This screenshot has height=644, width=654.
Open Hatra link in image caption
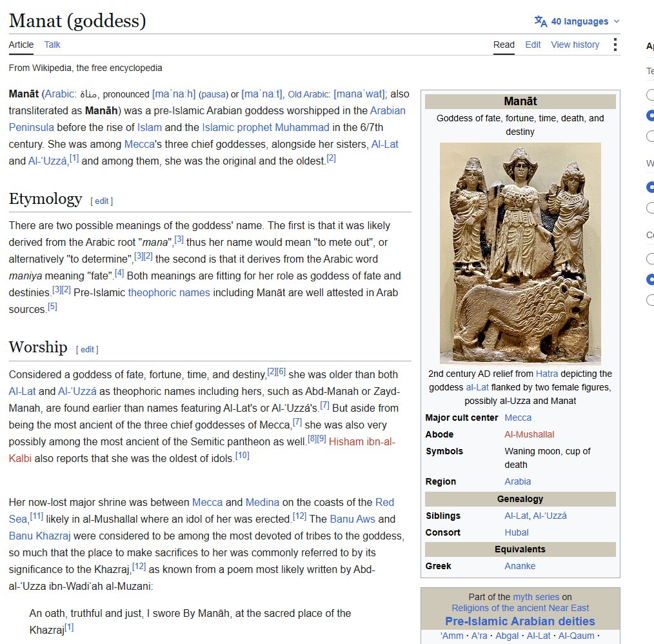[547, 374]
